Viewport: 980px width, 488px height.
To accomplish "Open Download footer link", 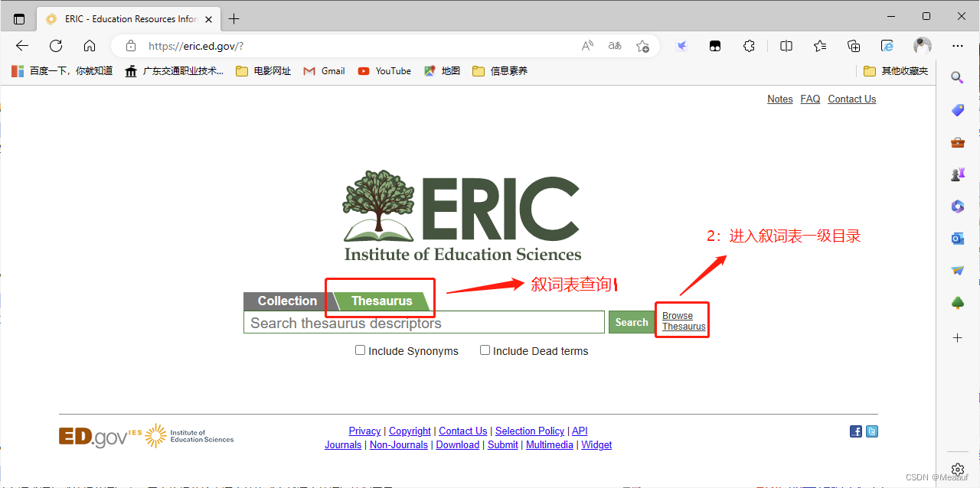I will (458, 445).
